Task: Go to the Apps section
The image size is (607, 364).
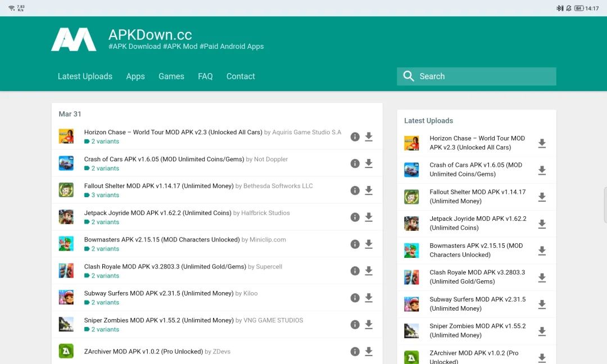Action: pos(135,76)
